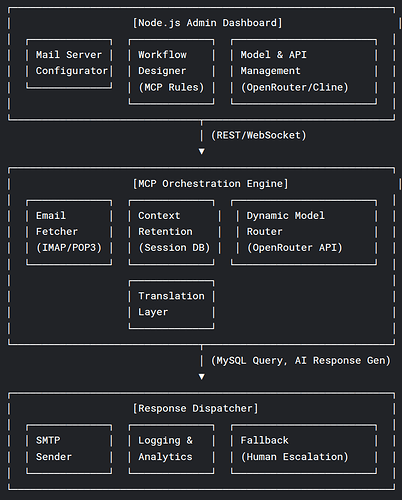Click the arrow below REST/WebSocket
This screenshot has width=402, height=500.
[x=201, y=151]
